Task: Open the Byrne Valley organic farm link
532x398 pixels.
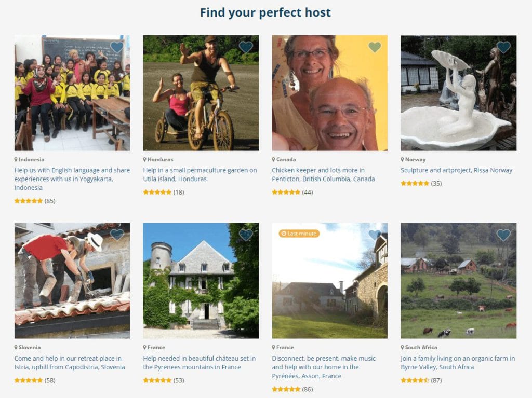Action: pyautogui.click(x=458, y=363)
